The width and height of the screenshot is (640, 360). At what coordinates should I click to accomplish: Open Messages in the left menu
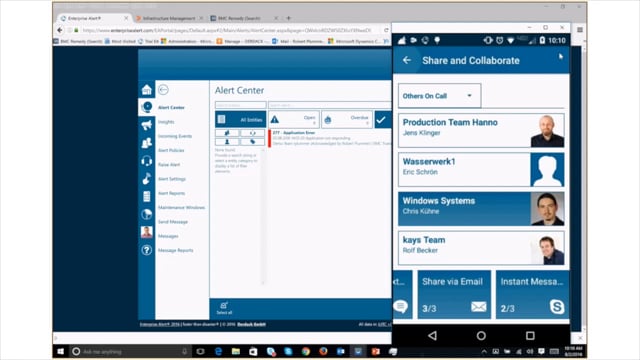[168, 236]
